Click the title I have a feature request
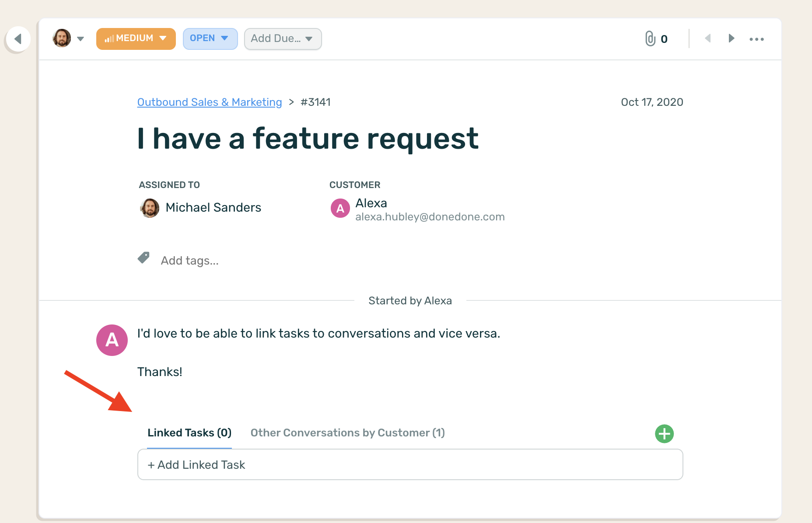 308,139
